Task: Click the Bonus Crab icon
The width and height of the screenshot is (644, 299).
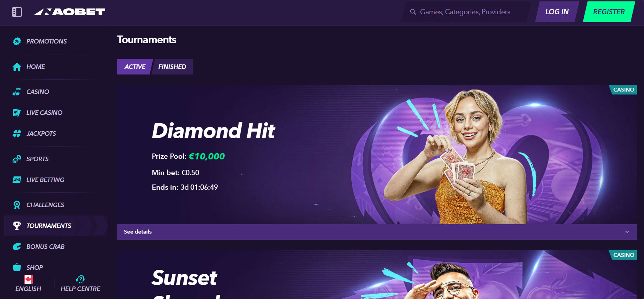Action: coord(17,246)
